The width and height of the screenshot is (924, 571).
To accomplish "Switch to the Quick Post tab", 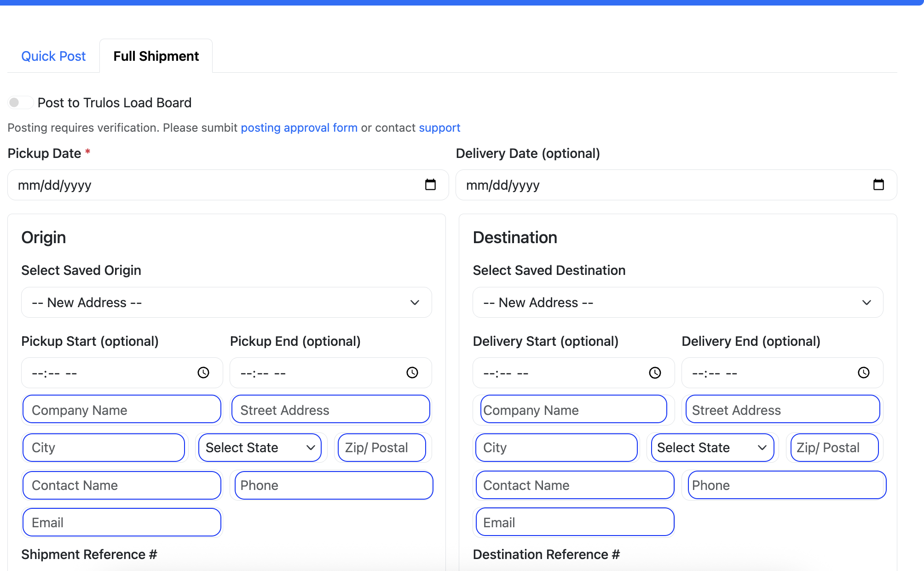I will [x=53, y=56].
